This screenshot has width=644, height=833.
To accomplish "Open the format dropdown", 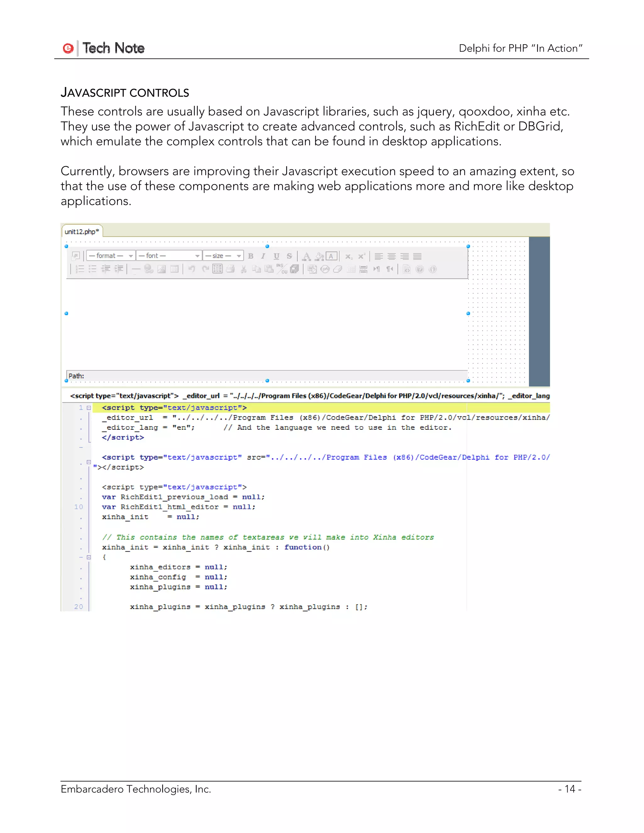I will point(111,256).
